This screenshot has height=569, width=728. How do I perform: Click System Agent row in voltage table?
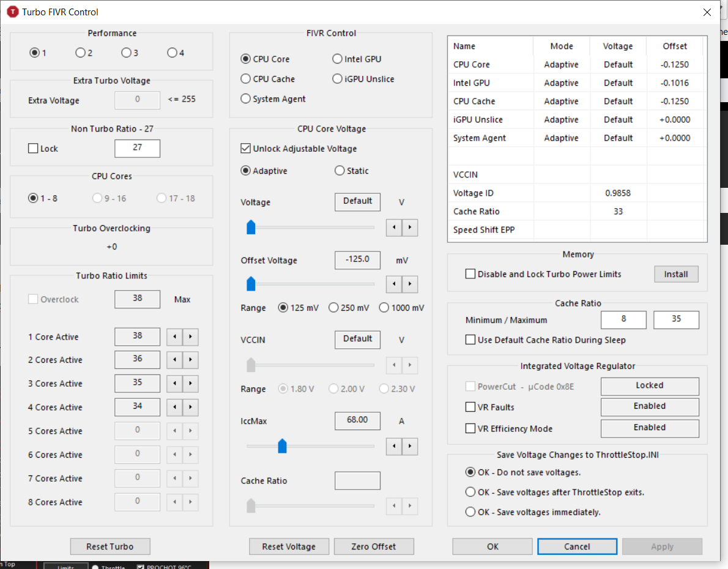(x=576, y=138)
